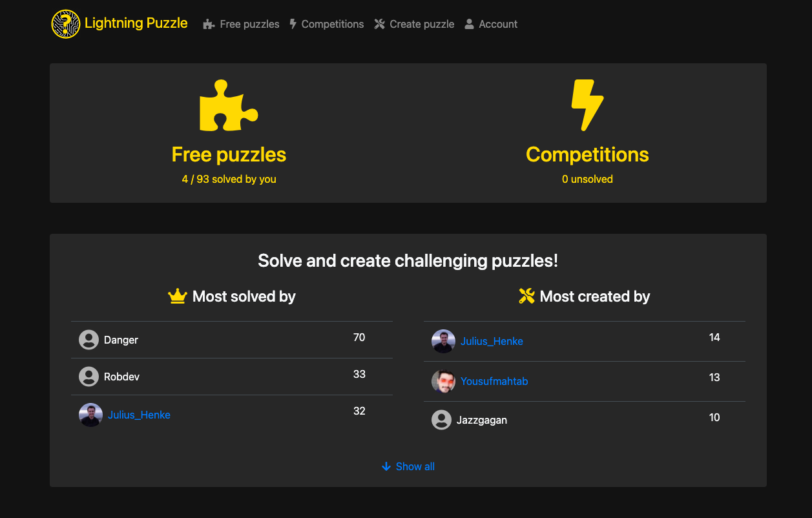Click the down arrow next to Show all
The image size is (812, 518).
coord(386,466)
